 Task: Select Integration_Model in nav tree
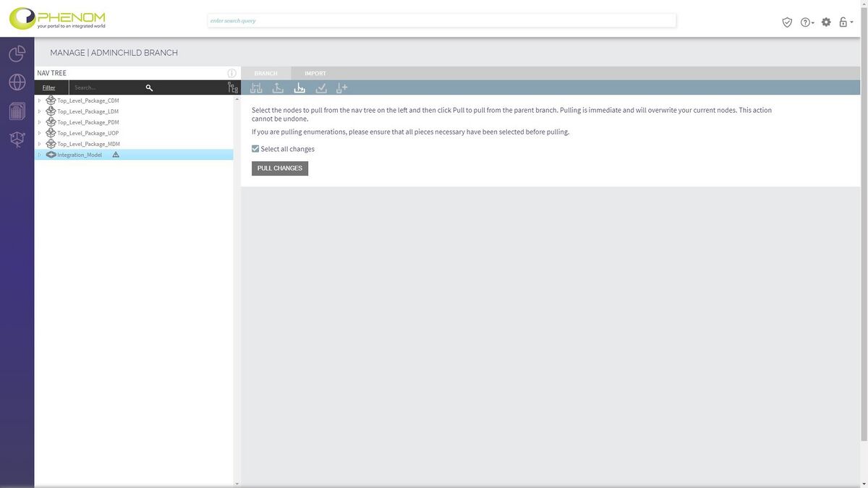(x=80, y=155)
